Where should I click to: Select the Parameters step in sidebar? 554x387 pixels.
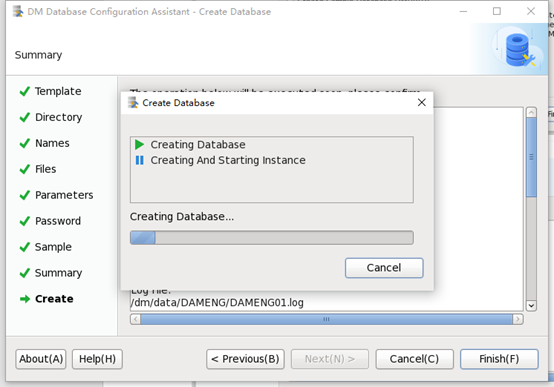pyautogui.click(x=64, y=195)
